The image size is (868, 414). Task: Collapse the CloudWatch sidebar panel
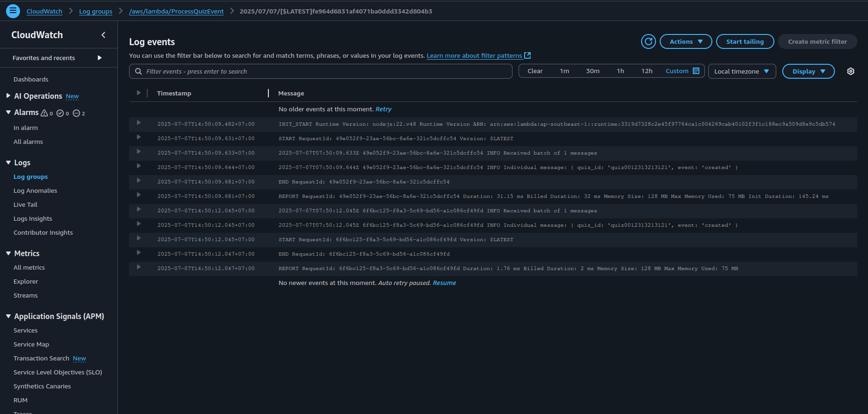click(x=103, y=35)
